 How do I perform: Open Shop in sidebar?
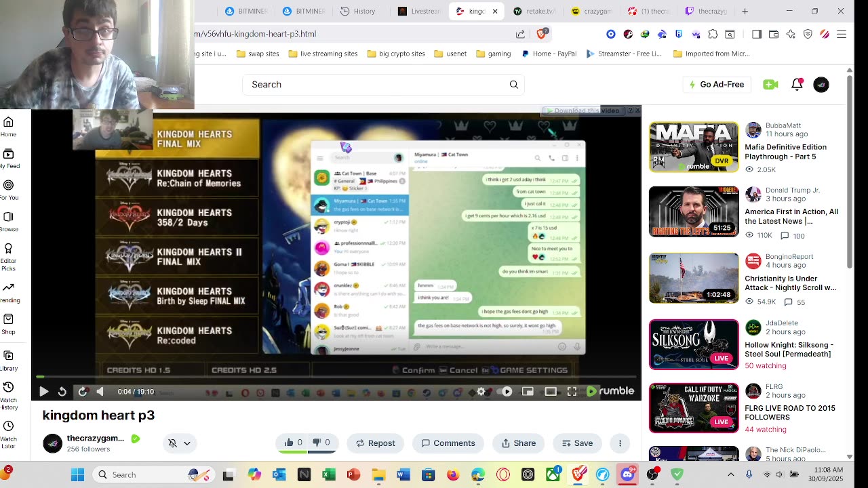9,324
